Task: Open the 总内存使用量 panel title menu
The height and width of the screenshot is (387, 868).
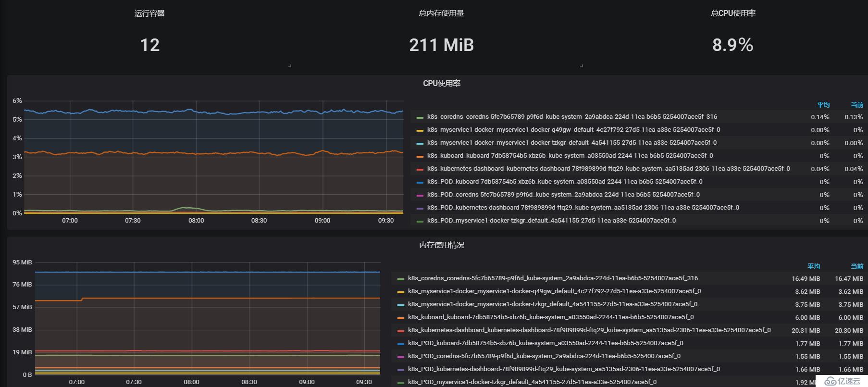Action: (441, 13)
